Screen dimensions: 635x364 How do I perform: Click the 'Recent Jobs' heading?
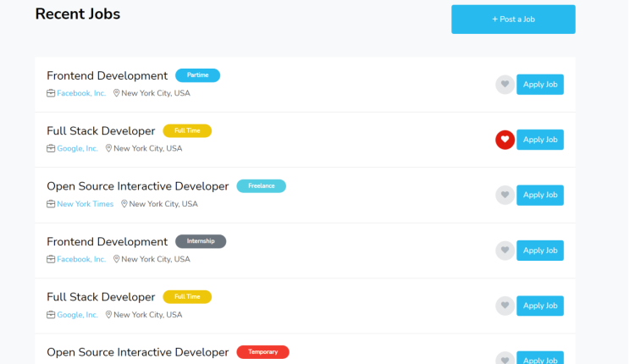pos(78,14)
